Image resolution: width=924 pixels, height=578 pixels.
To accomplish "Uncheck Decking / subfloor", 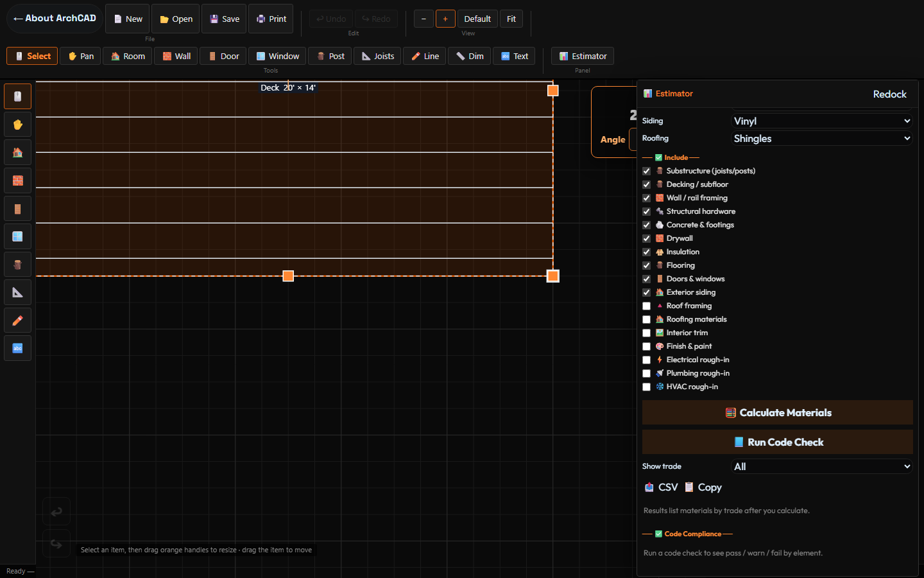I will (x=646, y=184).
